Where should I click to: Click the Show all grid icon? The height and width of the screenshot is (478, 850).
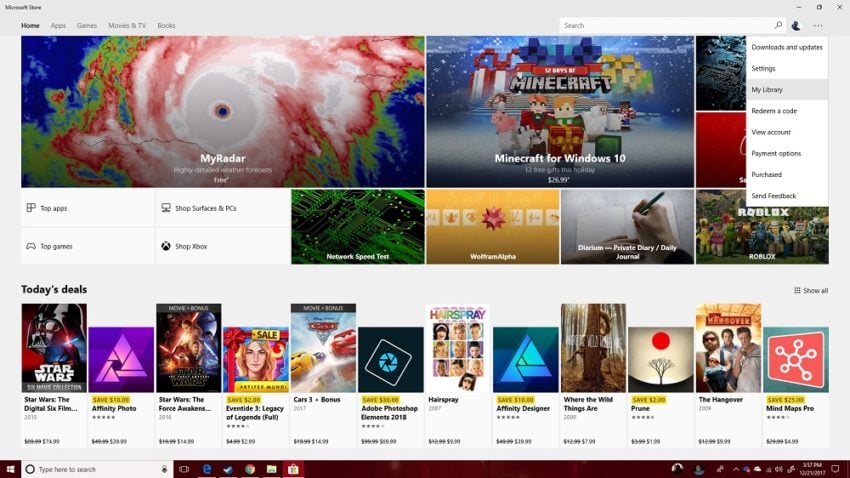coord(797,290)
